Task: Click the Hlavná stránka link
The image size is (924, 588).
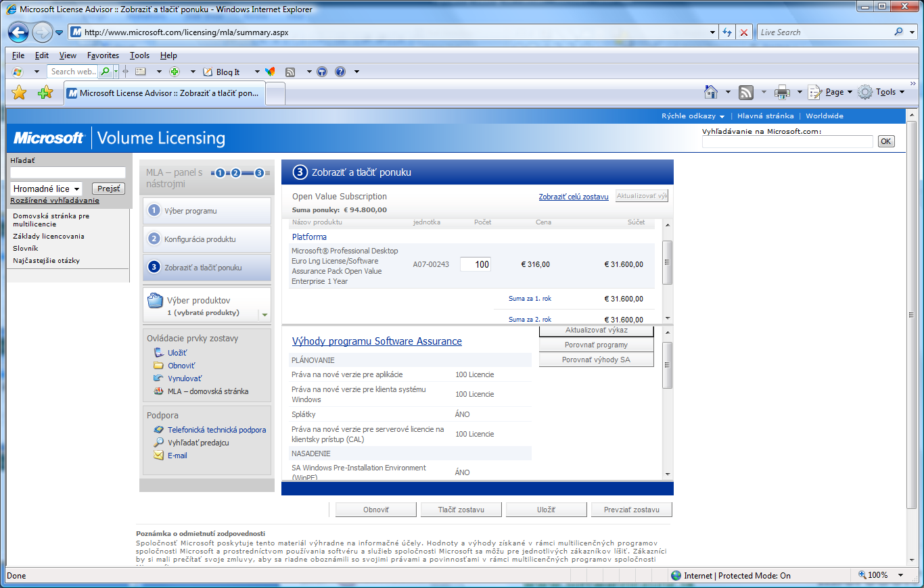Action: (x=765, y=116)
